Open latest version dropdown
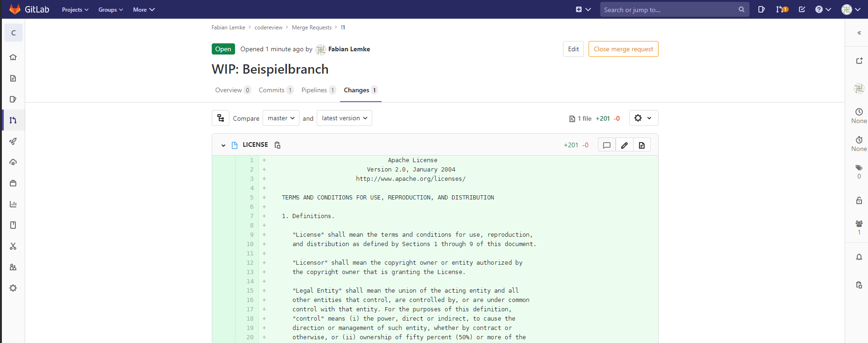The image size is (868, 343). pyautogui.click(x=344, y=118)
